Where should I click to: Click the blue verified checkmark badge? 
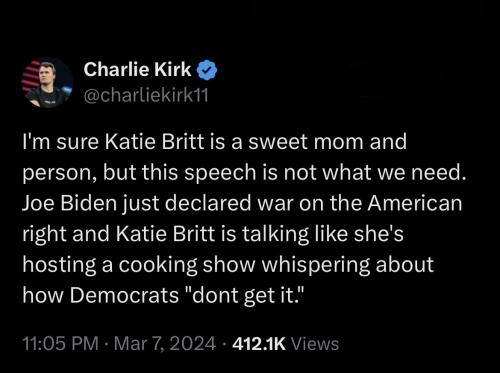tap(208, 70)
